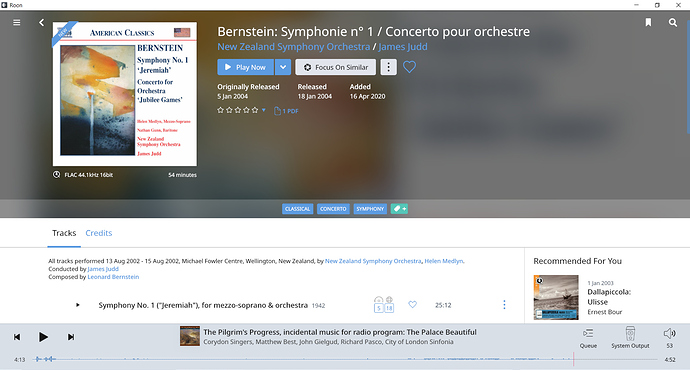
Task: Toggle favorite heart on Symphony No. 1 track
Action: [x=412, y=304]
